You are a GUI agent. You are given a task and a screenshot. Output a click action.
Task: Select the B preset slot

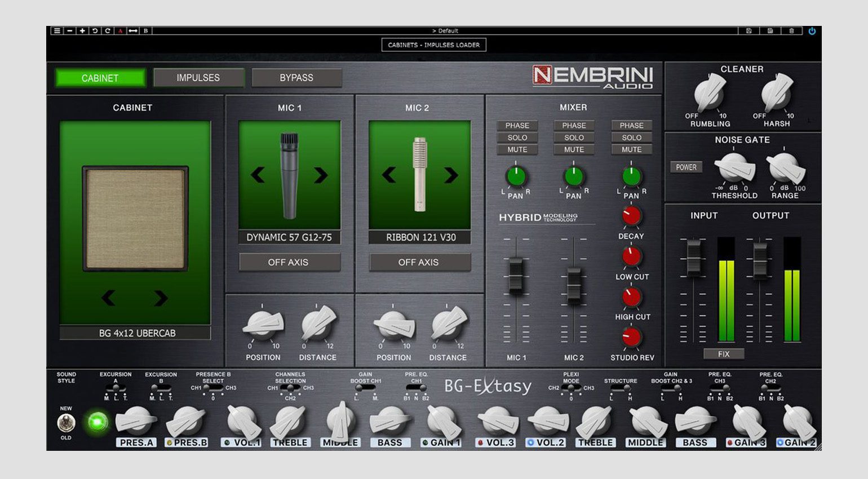(145, 31)
